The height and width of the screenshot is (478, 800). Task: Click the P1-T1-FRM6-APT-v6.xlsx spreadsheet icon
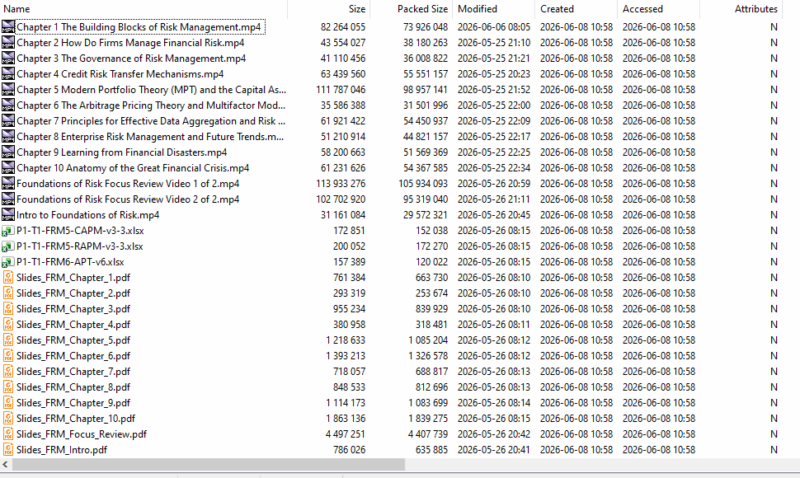tap(8, 262)
